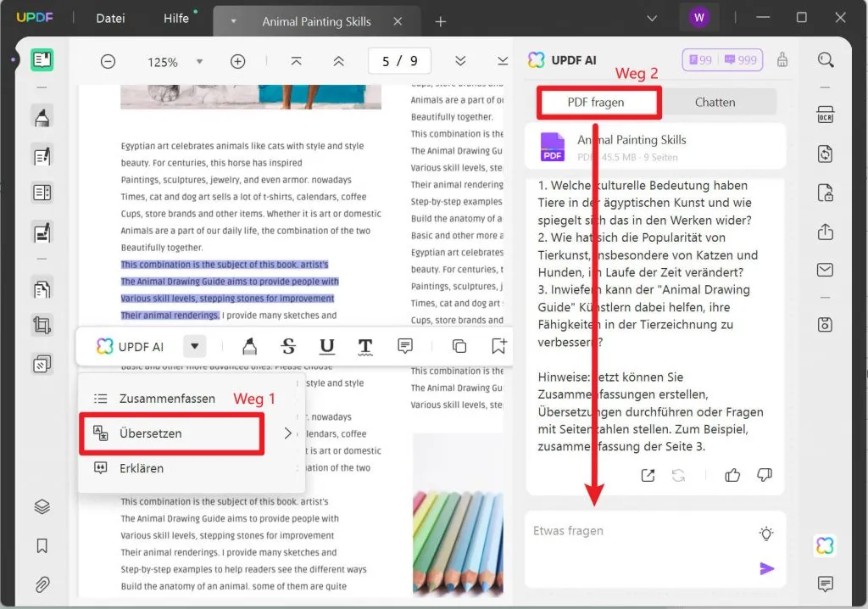The width and height of the screenshot is (868, 609).
Task: Apply strikethrough to the selected text
Action: pyautogui.click(x=288, y=346)
